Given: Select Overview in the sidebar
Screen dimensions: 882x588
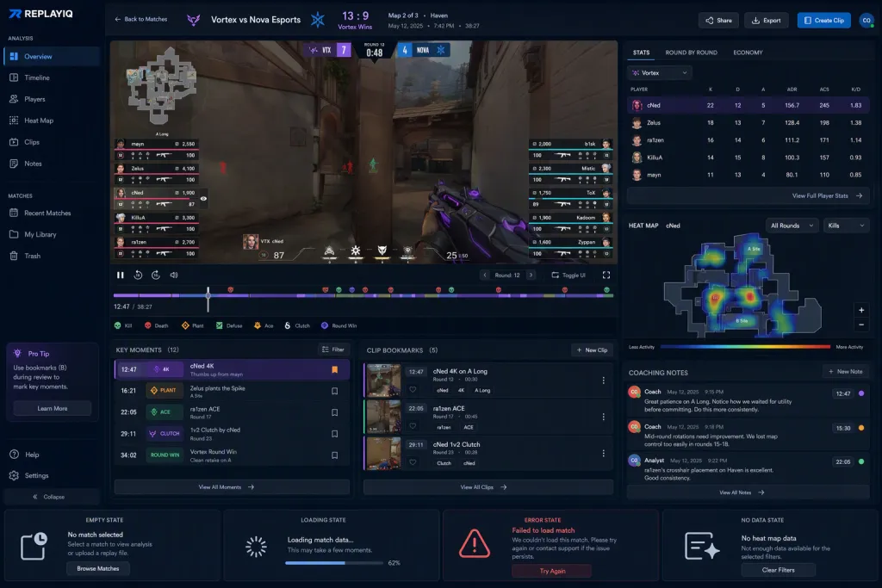Looking at the screenshot, I should point(52,56).
